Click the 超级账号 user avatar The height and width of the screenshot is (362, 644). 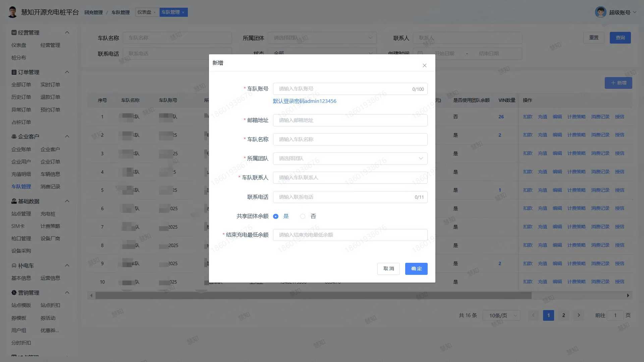(x=600, y=12)
